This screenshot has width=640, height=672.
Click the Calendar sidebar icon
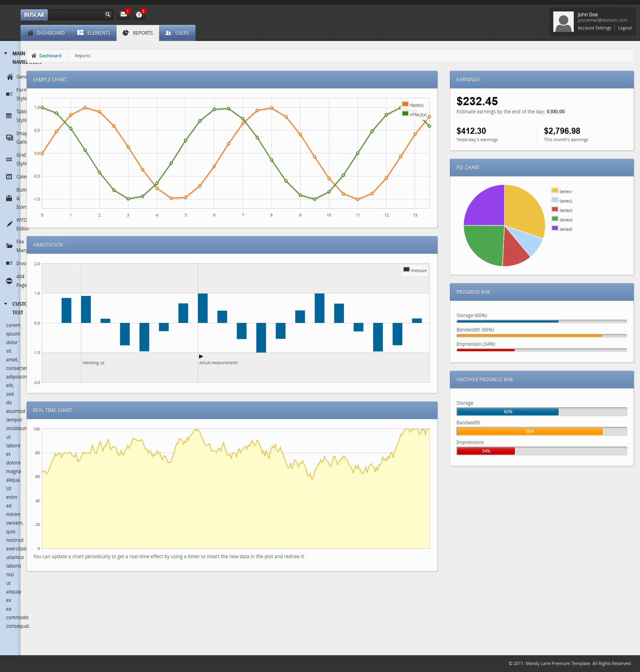9,177
